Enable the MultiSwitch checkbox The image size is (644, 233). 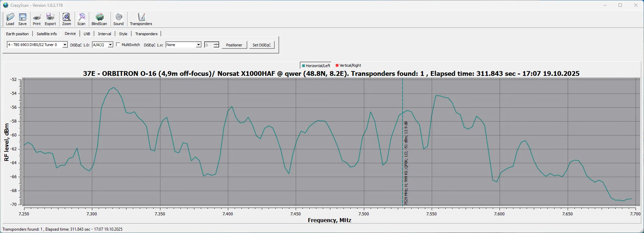[118, 45]
